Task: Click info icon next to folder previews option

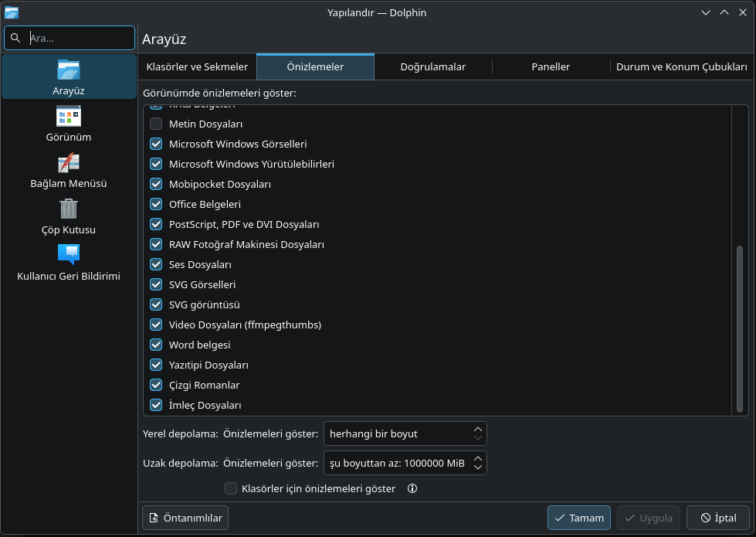Action: pyautogui.click(x=412, y=488)
